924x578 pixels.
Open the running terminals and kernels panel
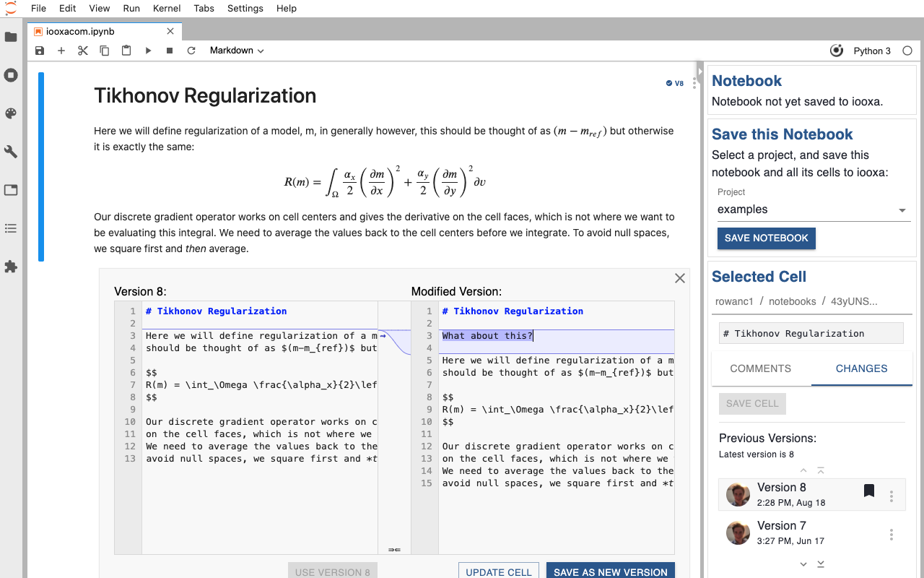(x=11, y=74)
